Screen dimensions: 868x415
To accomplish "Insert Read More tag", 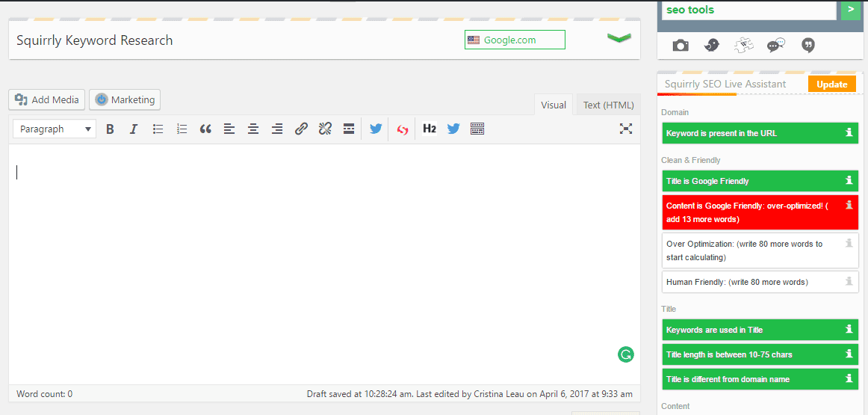I will coord(348,129).
